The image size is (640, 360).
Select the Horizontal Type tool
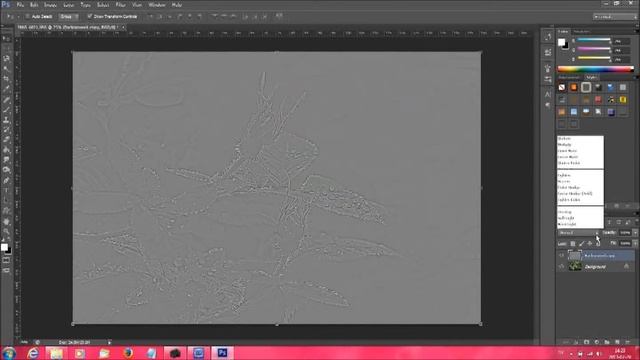[6, 191]
